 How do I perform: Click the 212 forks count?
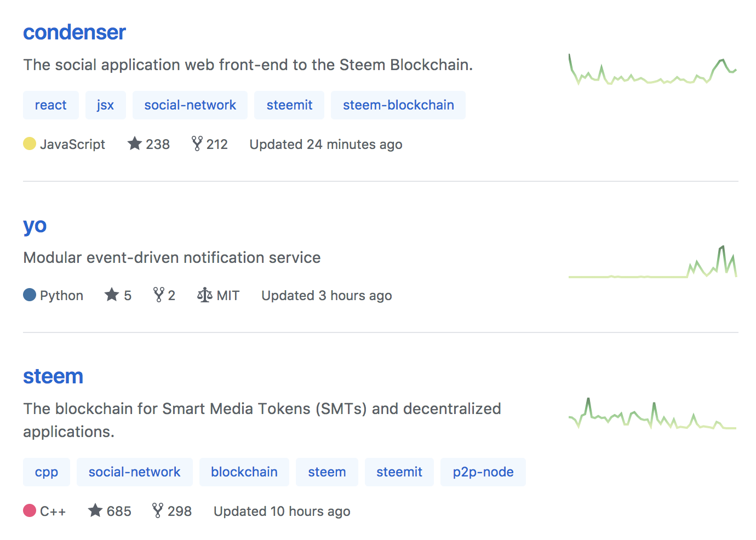(217, 145)
